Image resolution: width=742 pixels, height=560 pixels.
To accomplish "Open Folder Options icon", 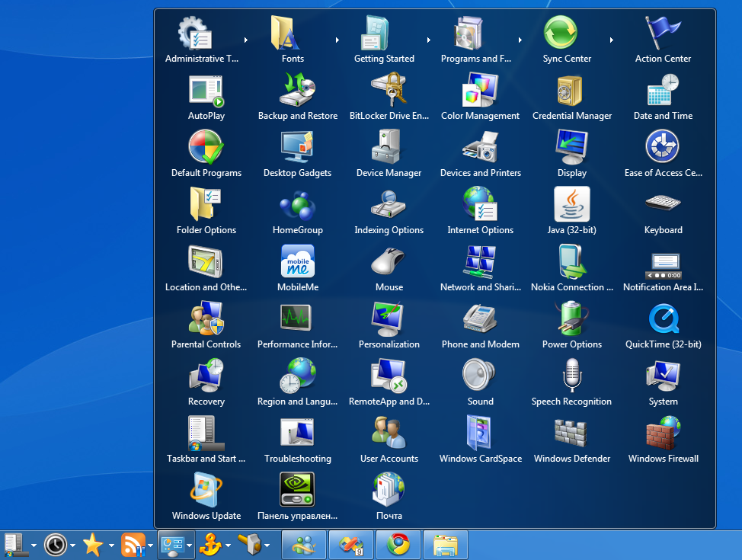I will tap(206, 204).
